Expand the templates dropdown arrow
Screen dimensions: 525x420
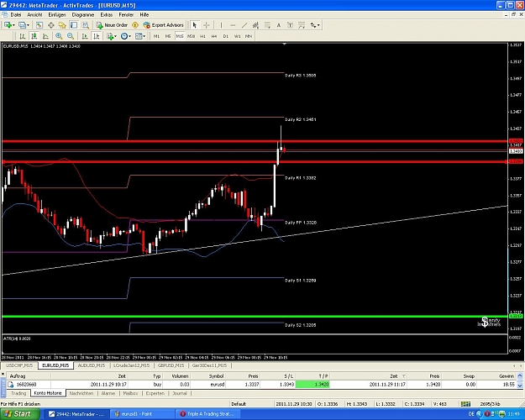tap(144, 36)
